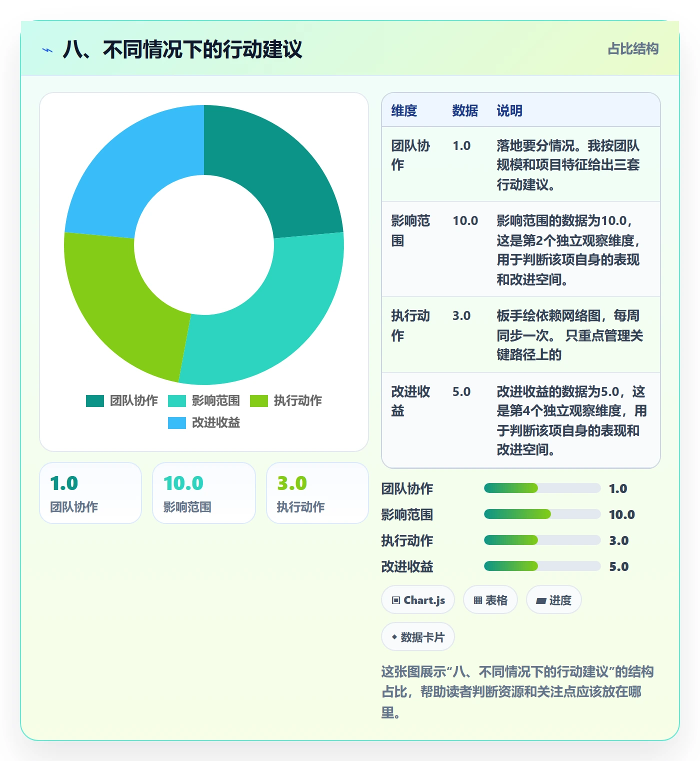Viewport: 700px width, 761px height.
Task: Click the green 执行动作 legend swatch
Action: pos(259,401)
